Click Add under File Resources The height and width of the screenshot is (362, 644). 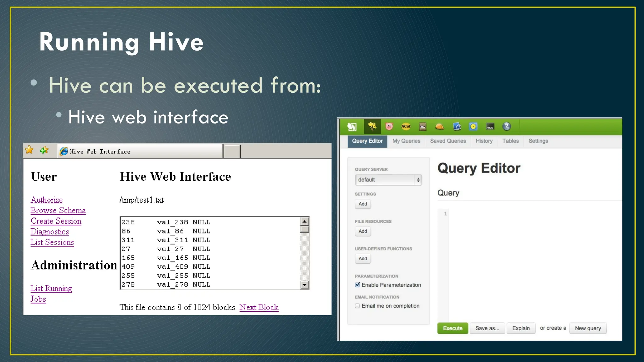[x=363, y=231]
